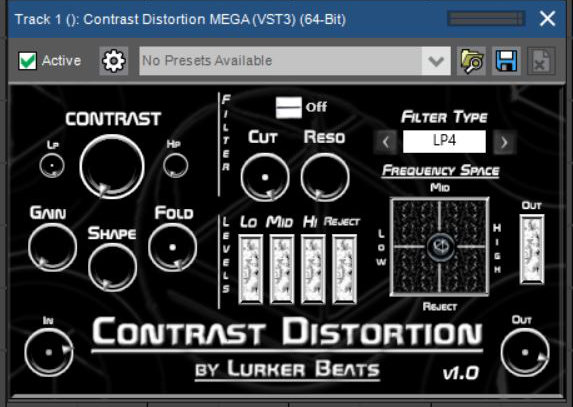Click the by Lurker Beats text
This screenshot has width=573, height=407.
[287, 369]
